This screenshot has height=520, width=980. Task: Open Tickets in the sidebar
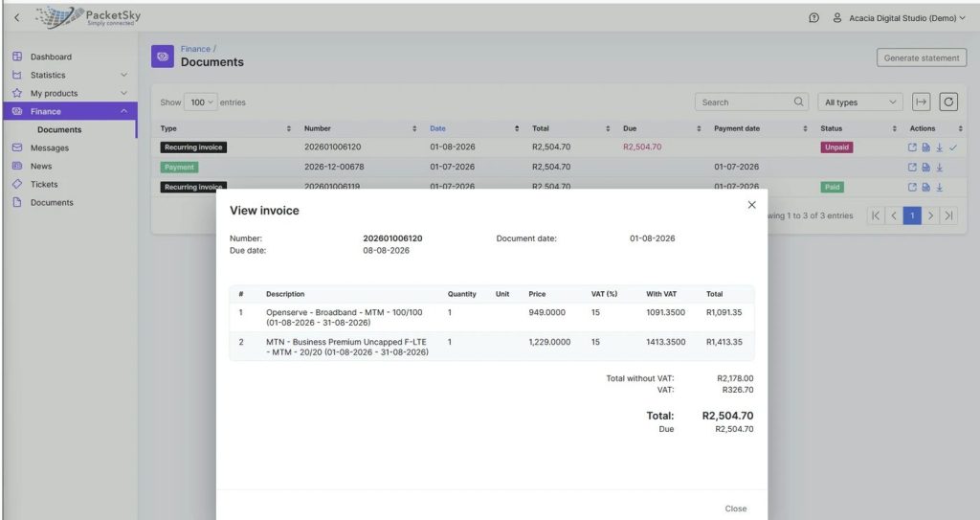[44, 185]
